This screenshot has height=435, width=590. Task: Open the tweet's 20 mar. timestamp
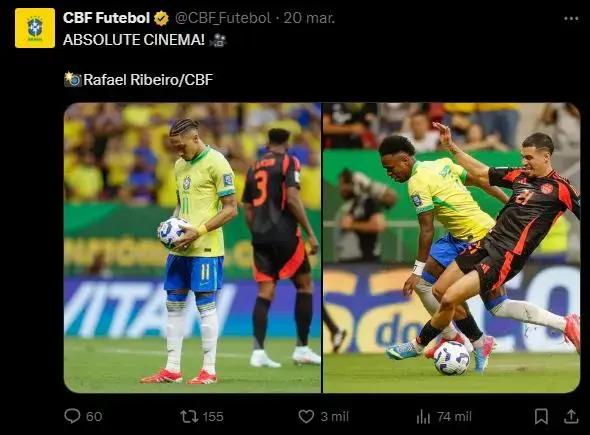309,18
